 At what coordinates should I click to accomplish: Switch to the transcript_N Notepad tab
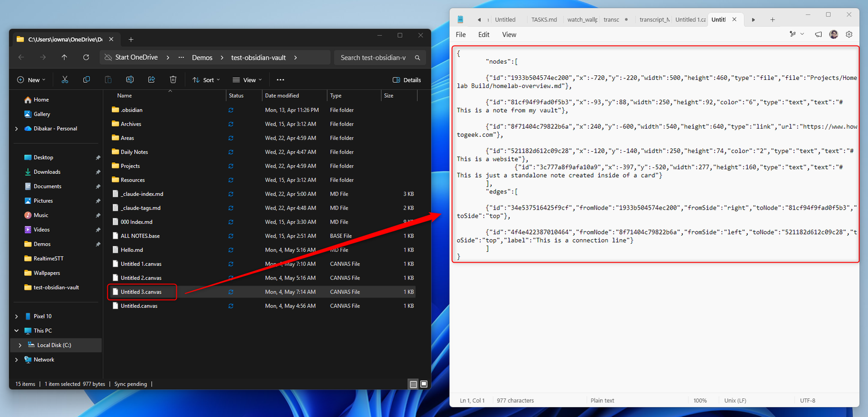(x=654, y=20)
